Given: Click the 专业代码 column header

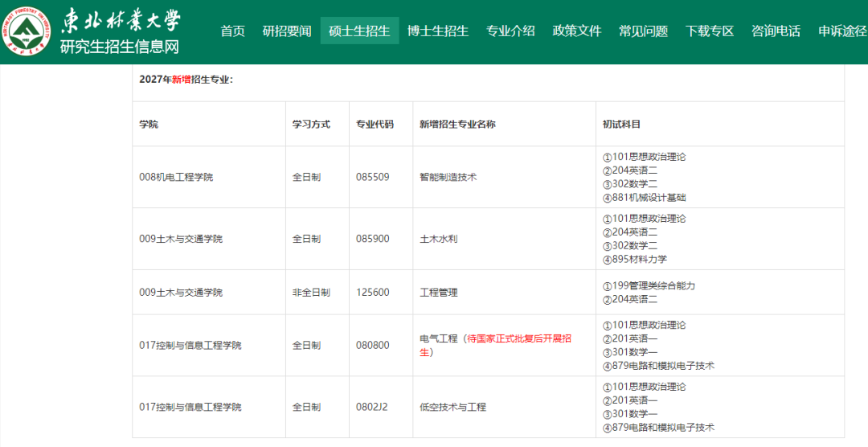Looking at the screenshot, I should [x=375, y=124].
